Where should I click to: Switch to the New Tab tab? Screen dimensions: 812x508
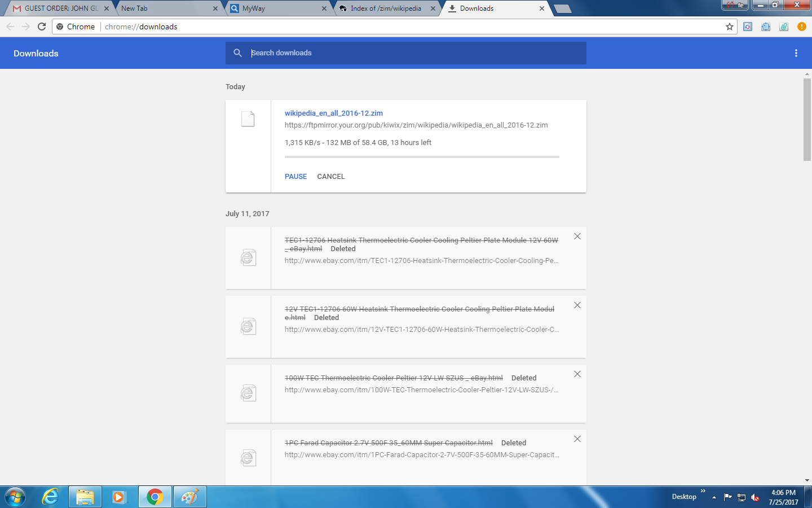167,8
